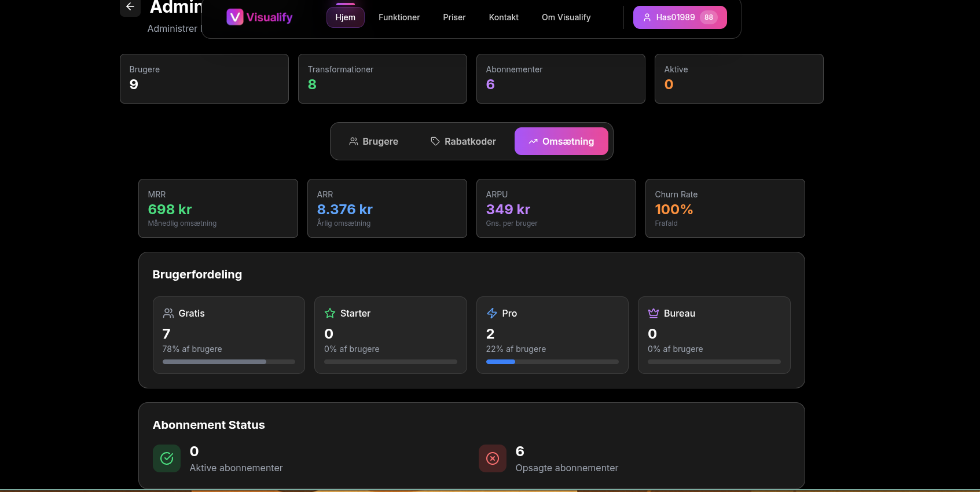Click the green active subscriptions checkmark icon

point(167,458)
